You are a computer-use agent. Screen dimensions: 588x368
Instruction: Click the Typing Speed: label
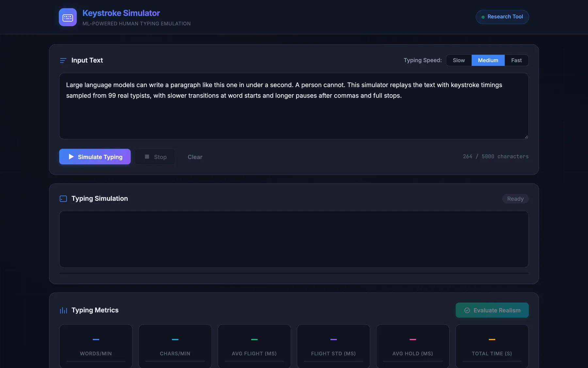click(422, 60)
